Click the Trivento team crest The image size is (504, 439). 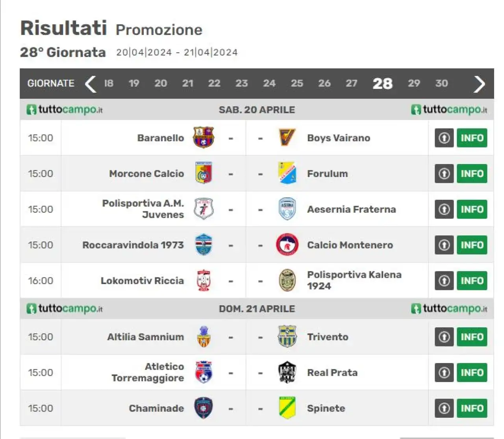(287, 336)
